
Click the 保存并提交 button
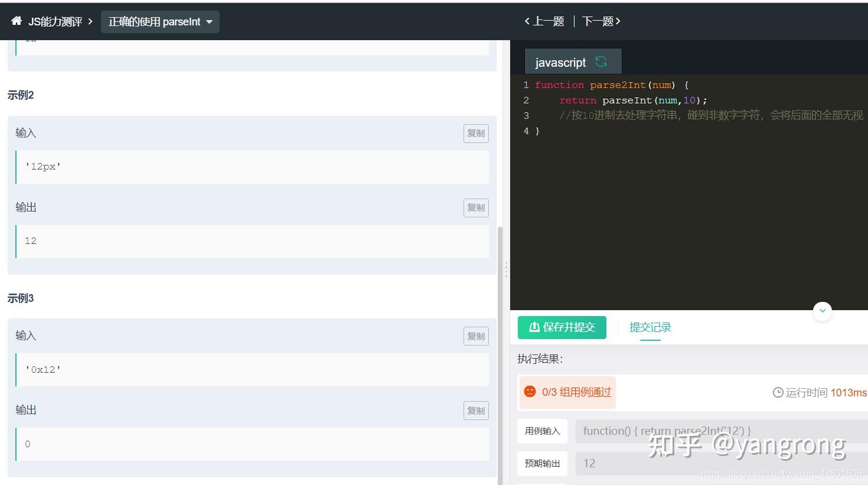(x=562, y=327)
